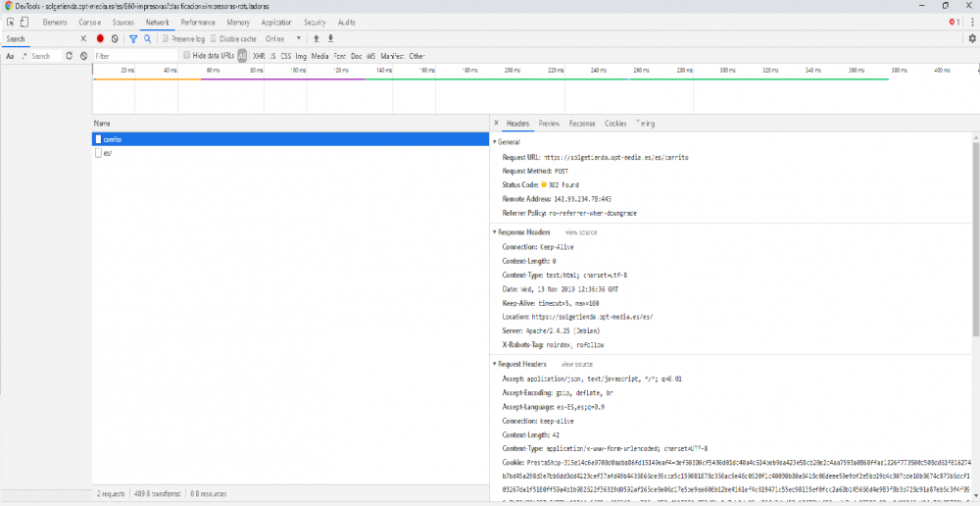Focus the network Filter input
This screenshot has width=980, height=506.
point(135,56)
